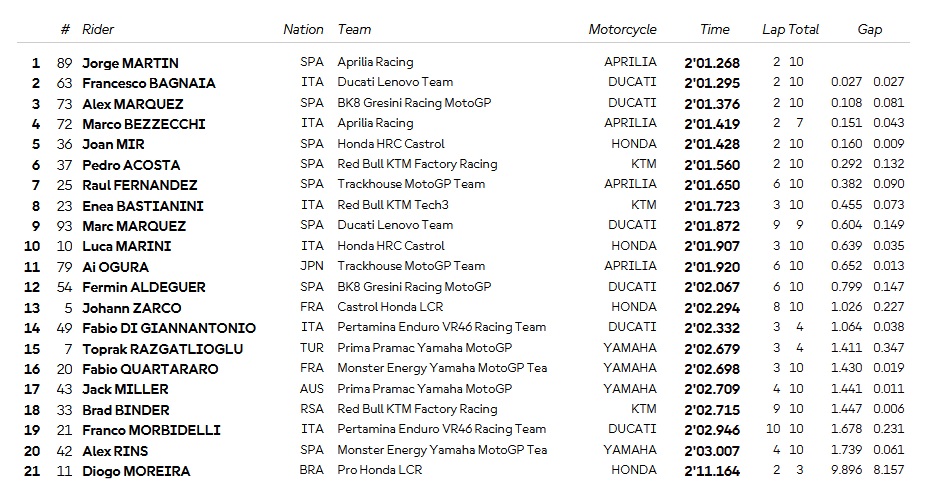
Task: Click the Motorcycle column header
Action: (622, 29)
